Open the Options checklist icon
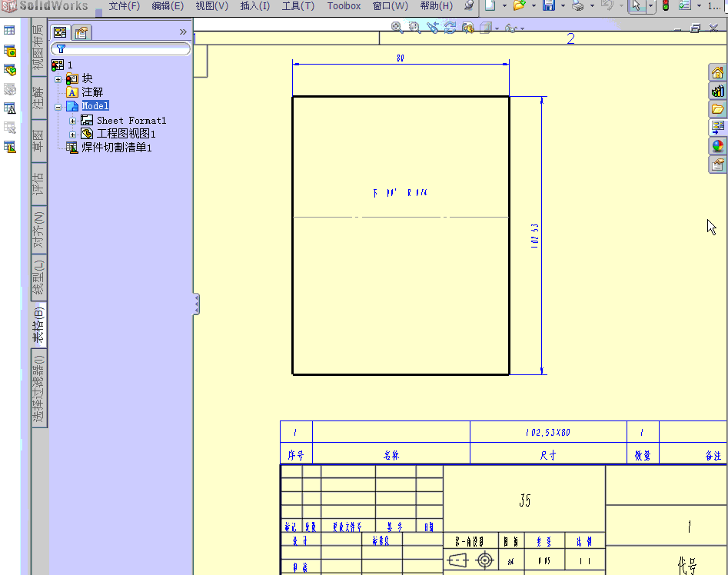 point(684,5)
